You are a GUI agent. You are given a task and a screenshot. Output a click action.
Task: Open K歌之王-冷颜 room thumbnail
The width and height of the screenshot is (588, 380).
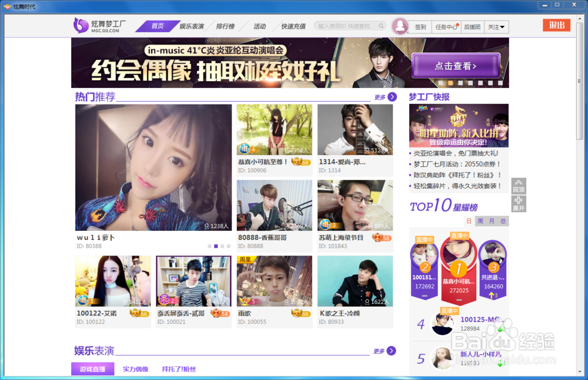pos(355,281)
